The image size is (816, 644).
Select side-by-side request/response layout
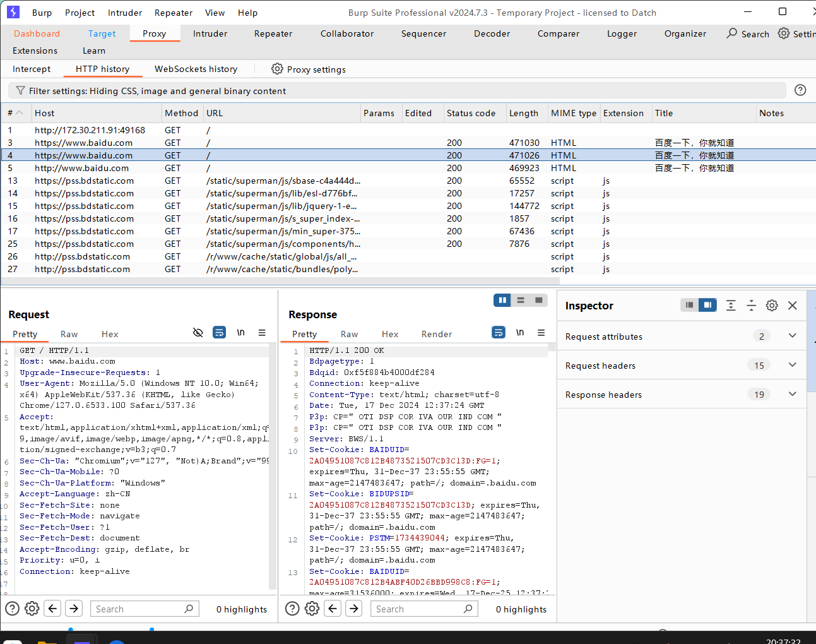(x=502, y=301)
